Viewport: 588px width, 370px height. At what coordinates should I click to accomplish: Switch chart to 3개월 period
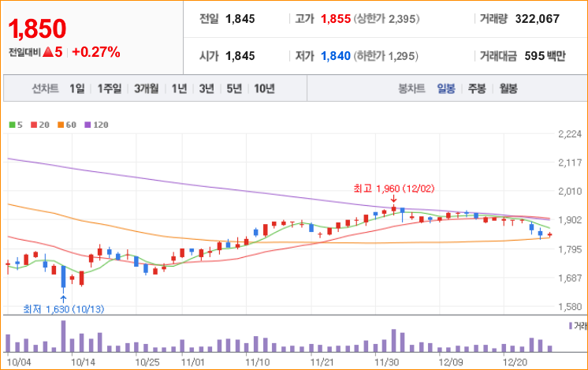pyautogui.click(x=147, y=88)
